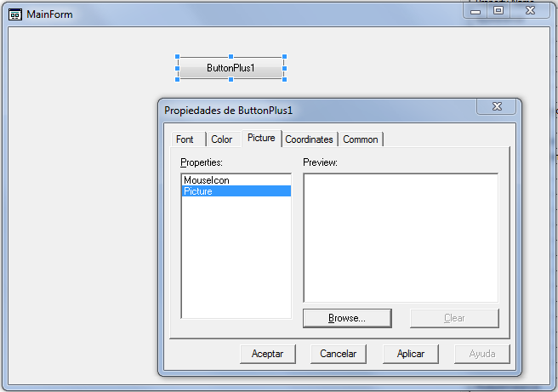Click the Browse... button

tap(347, 318)
